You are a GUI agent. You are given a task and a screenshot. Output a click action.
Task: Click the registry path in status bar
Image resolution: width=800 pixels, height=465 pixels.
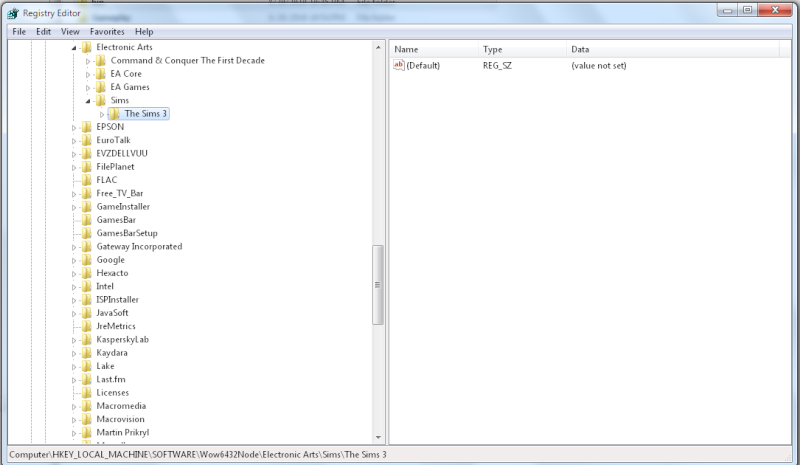pos(197,454)
